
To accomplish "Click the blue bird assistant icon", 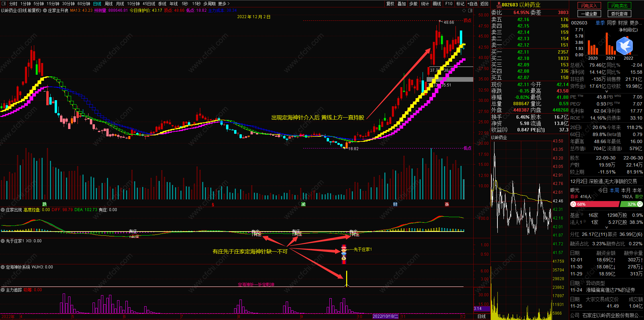I will tap(624, 46).
